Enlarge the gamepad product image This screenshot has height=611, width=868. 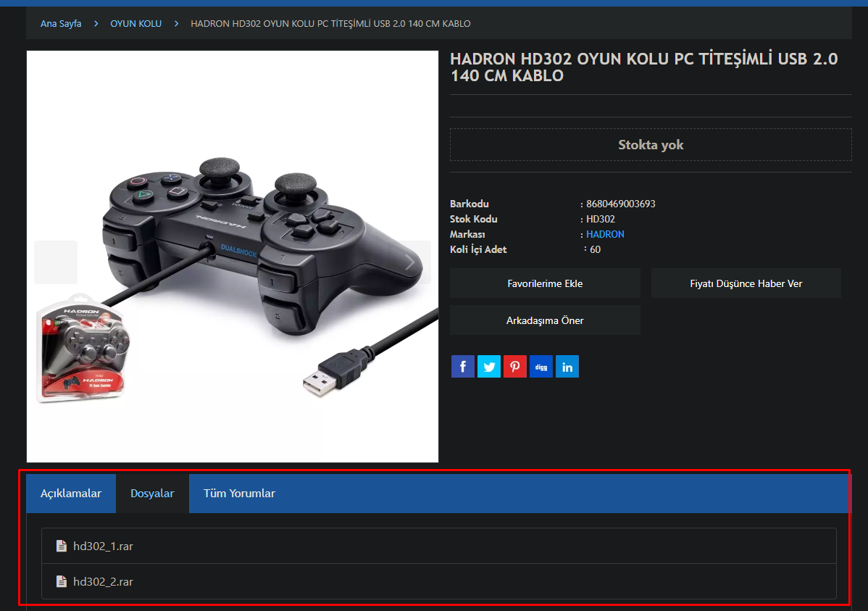coord(233,257)
